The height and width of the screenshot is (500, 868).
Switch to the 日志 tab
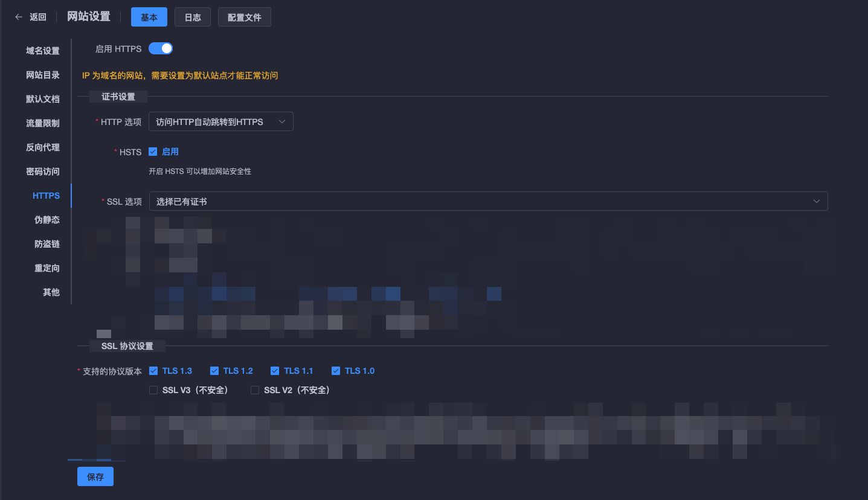click(x=193, y=18)
